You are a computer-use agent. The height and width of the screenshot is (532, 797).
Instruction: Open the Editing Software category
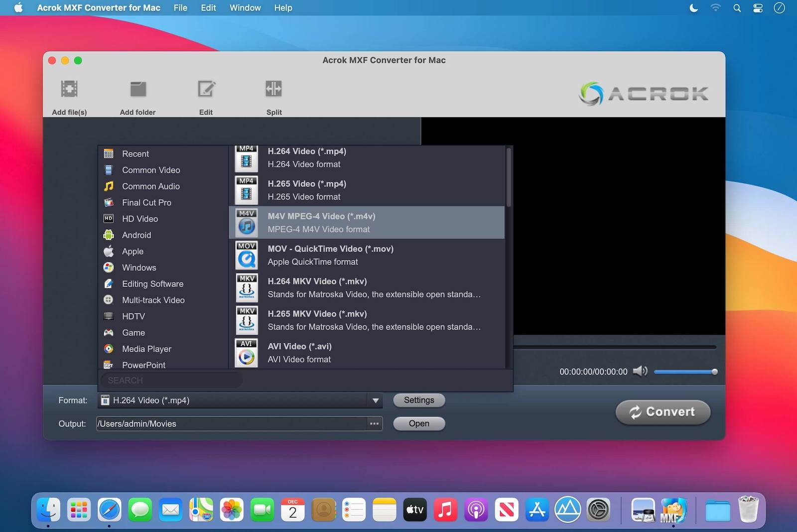(152, 284)
